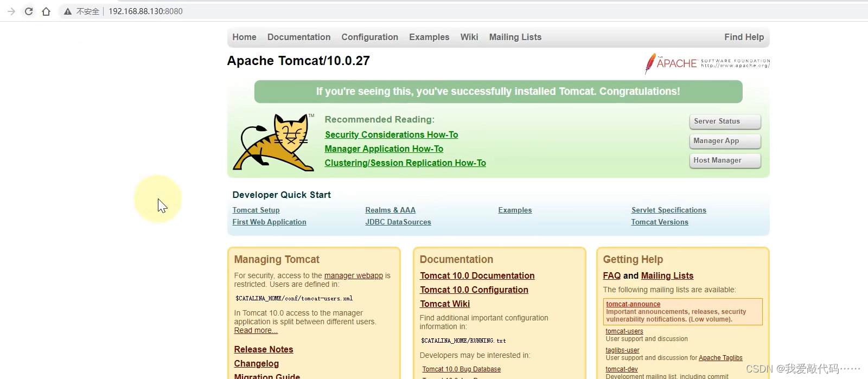Image resolution: width=868 pixels, height=379 pixels.
Task: Open the Release Notes link
Action: [264, 349]
